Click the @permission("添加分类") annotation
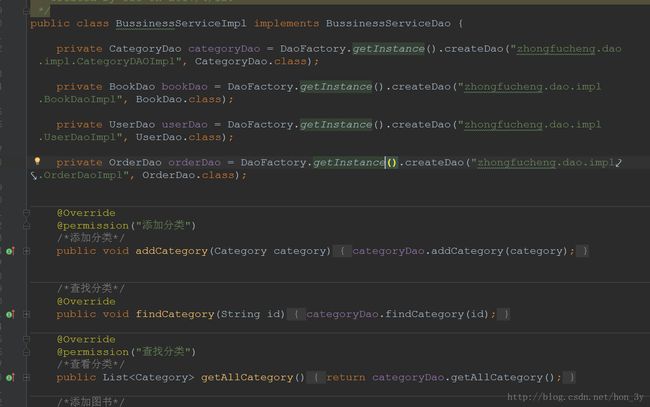Screen dimensions: 650x407 click(126, 226)
